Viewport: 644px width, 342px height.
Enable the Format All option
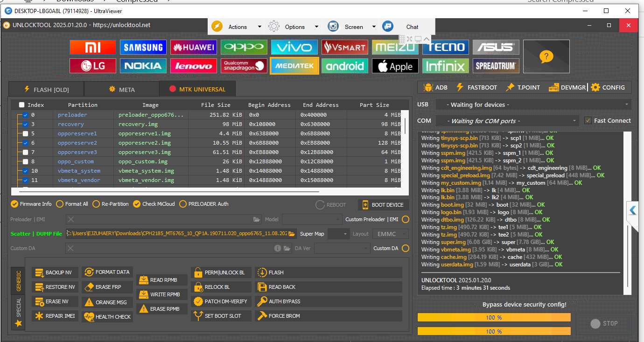[72, 204]
